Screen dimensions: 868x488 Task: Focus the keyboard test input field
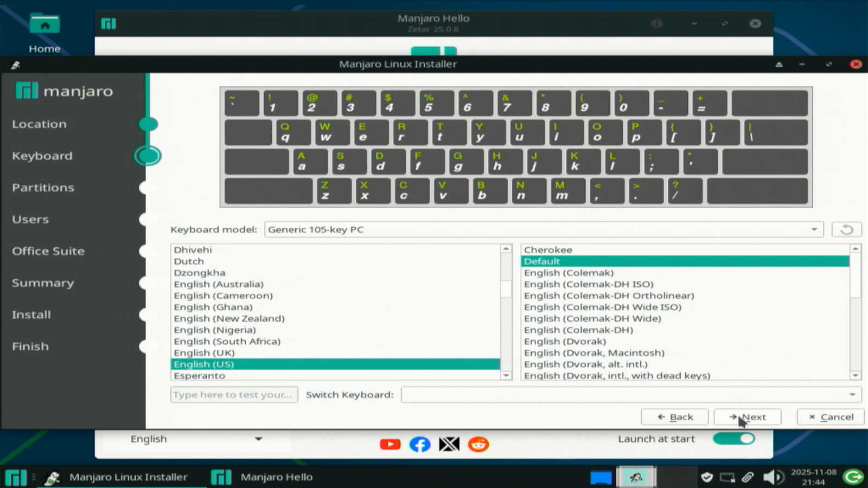coord(234,395)
